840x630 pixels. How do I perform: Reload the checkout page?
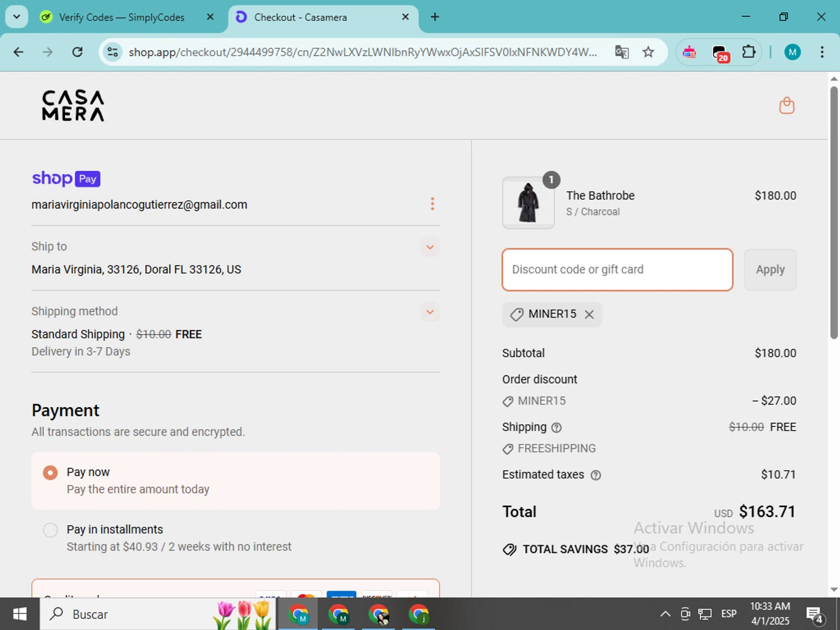click(77, 52)
